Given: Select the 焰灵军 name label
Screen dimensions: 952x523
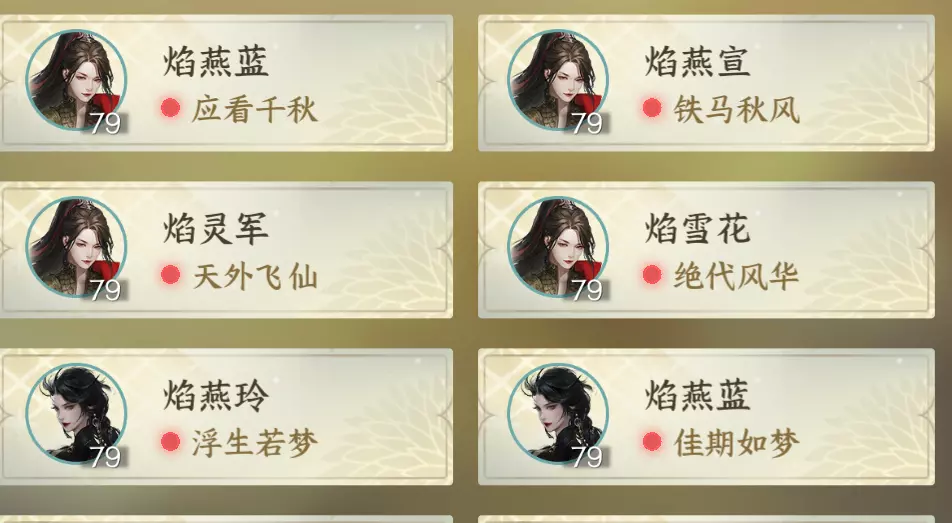Looking at the screenshot, I should [216, 229].
